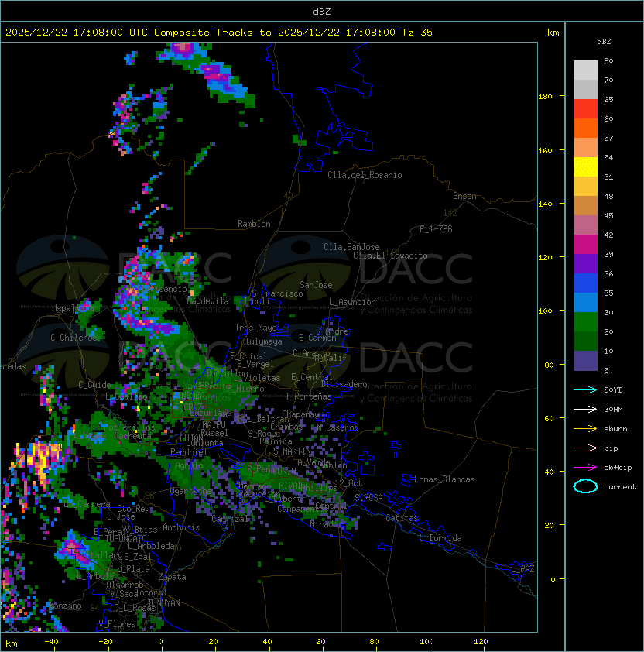
Task: Click the 'TUNUYAN' city label
Action: [x=164, y=603]
